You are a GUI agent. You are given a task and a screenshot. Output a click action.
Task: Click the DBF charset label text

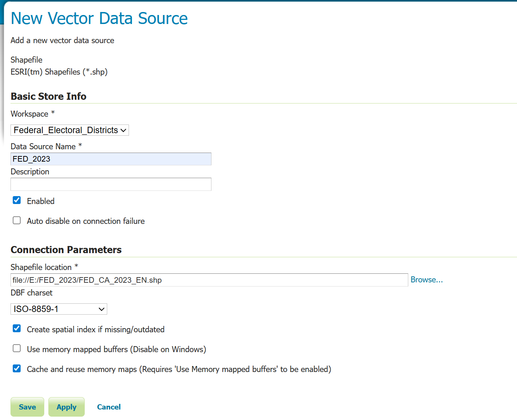pyautogui.click(x=31, y=293)
